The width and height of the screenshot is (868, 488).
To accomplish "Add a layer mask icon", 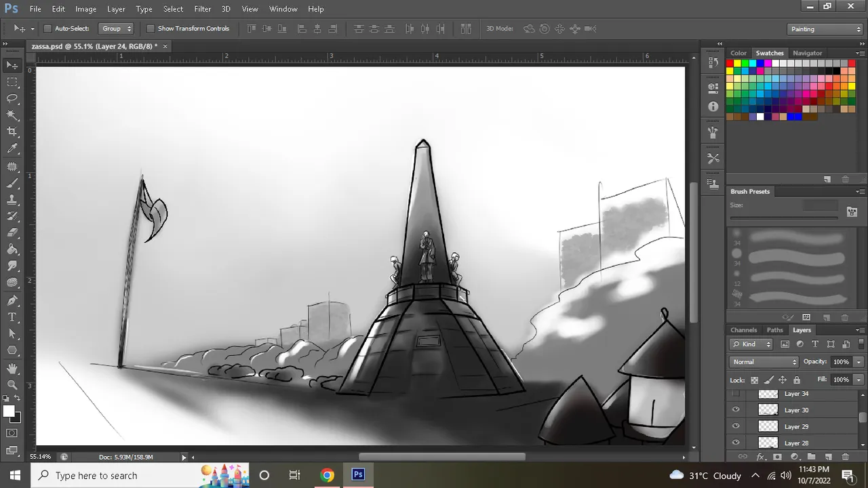I will coord(777,457).
